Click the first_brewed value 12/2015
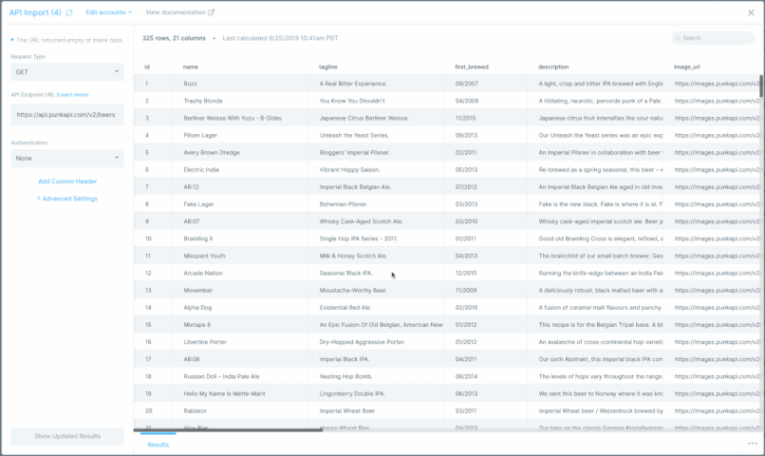Viewport: 765px width, 456px height. click(466, 273)
